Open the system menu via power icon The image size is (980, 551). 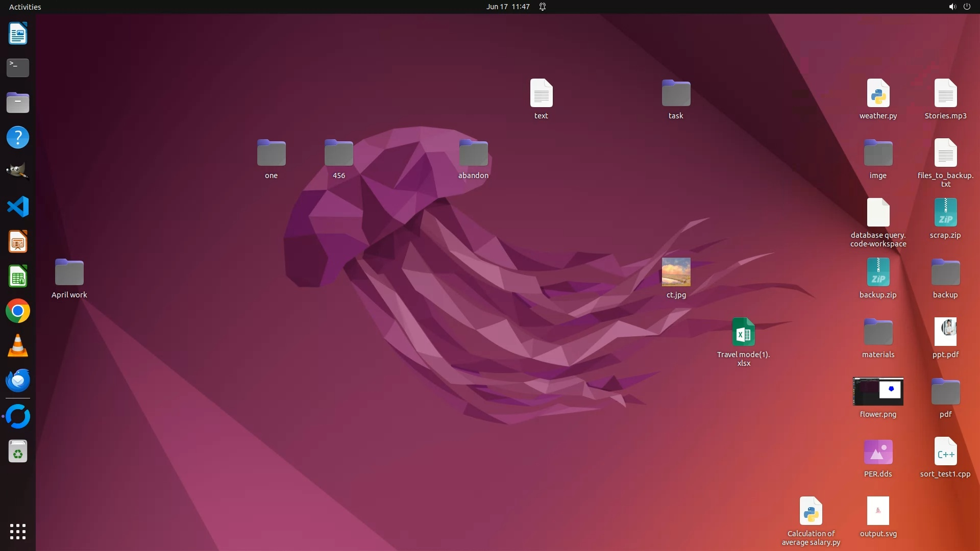click(967, 7)
